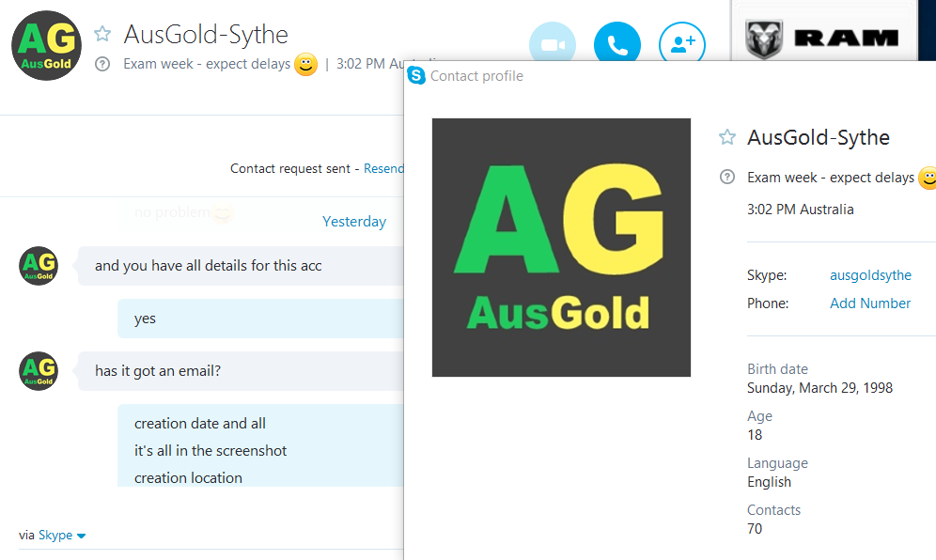Click the Skype logo in Contact profile title

click(x=416, y=76)
